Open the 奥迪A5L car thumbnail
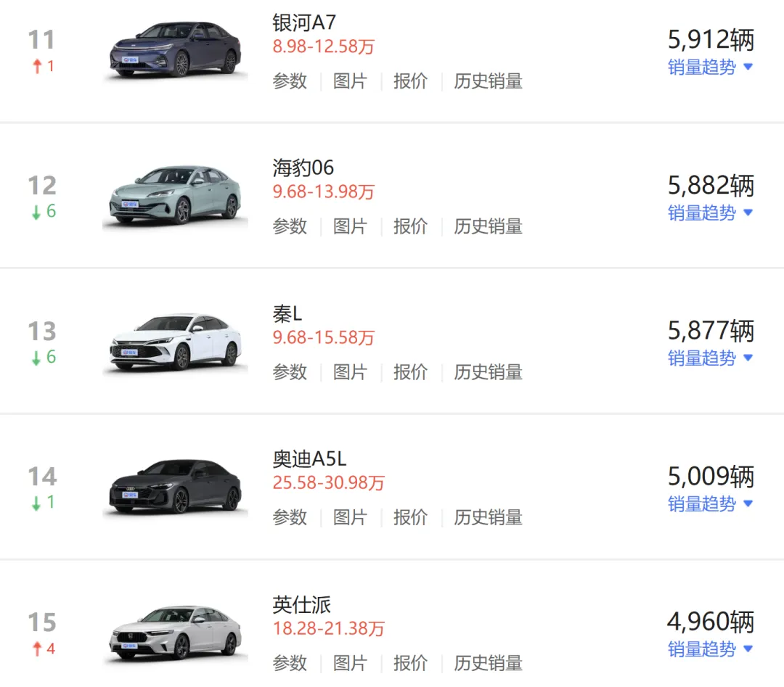The image size is (784, 687). (x=175, y=488)
